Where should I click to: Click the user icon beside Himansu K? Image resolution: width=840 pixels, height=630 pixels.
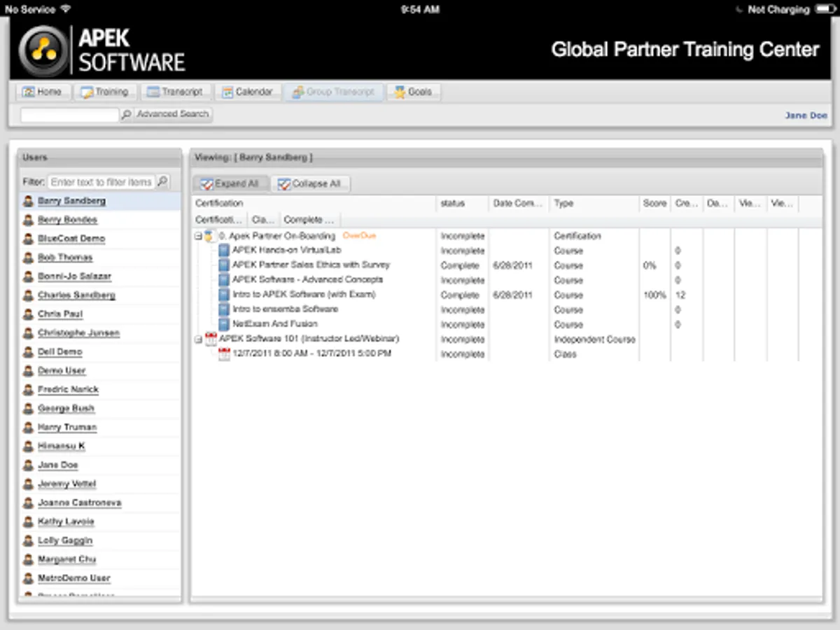pos(28,447)
